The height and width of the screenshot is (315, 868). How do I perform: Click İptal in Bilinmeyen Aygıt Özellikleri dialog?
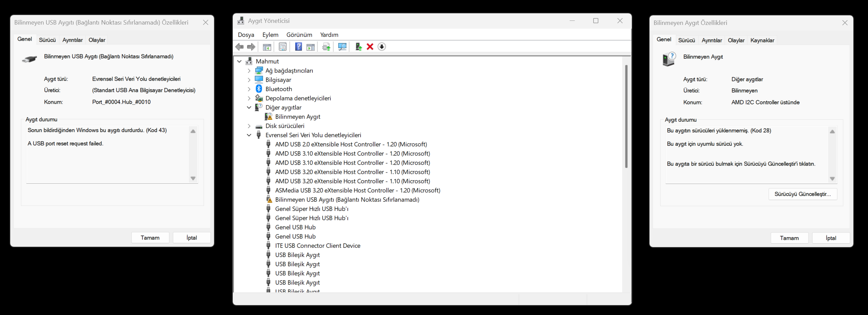(x=831, y=238)
